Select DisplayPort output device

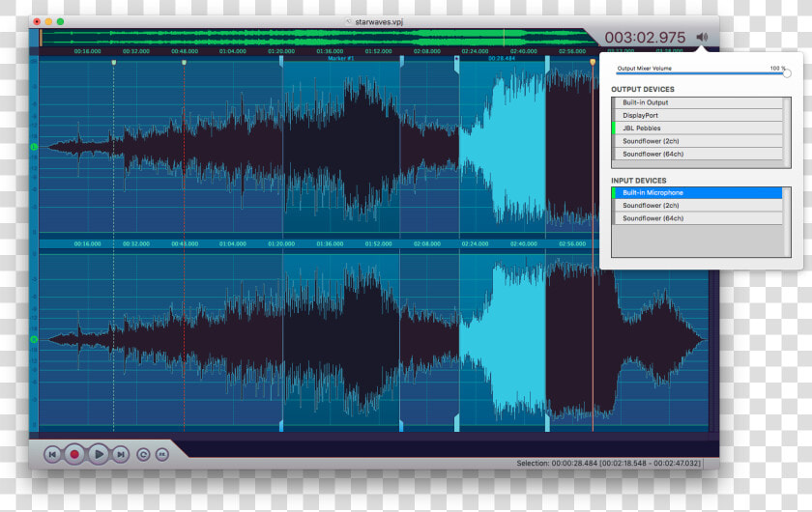point(697,116)
